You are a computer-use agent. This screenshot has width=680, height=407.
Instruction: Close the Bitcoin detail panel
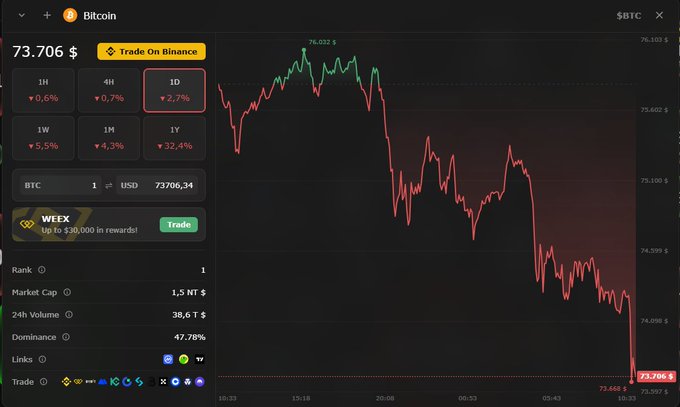[x=659, y=15]
